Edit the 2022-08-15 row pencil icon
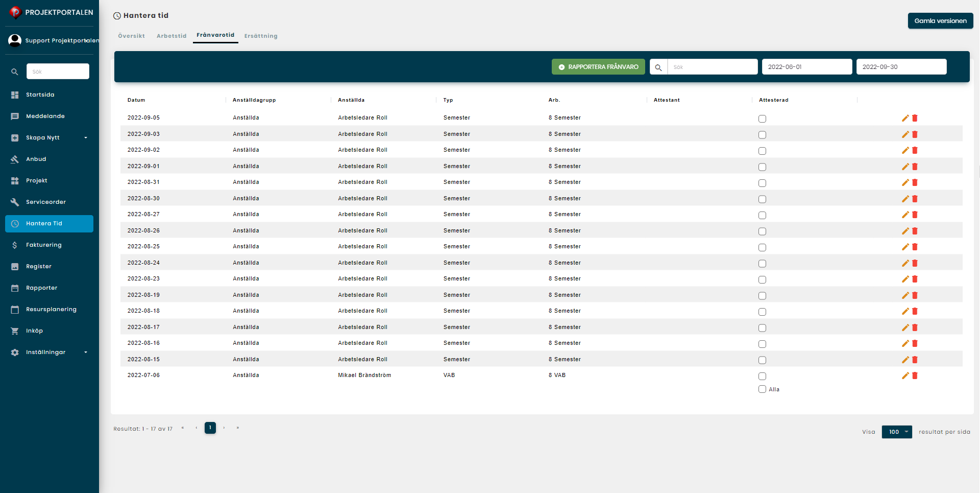 pyautogui.click(x=905, y=360)
